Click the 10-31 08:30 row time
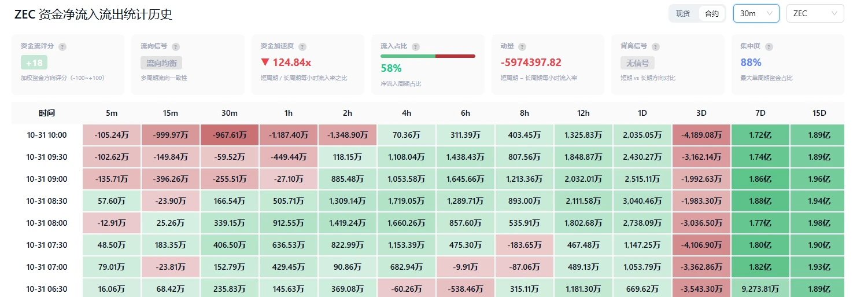This screenshot has height=297, width=868. pos(47,201)
